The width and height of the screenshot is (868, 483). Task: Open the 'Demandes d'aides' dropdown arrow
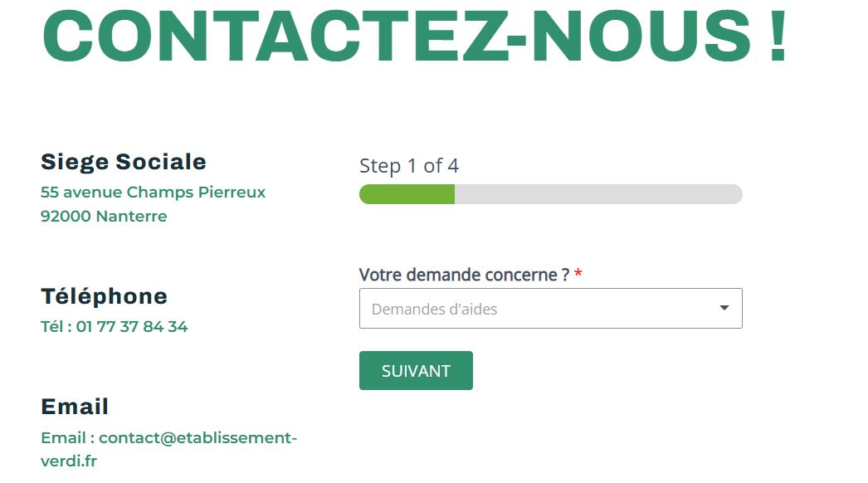coord(723,308)
